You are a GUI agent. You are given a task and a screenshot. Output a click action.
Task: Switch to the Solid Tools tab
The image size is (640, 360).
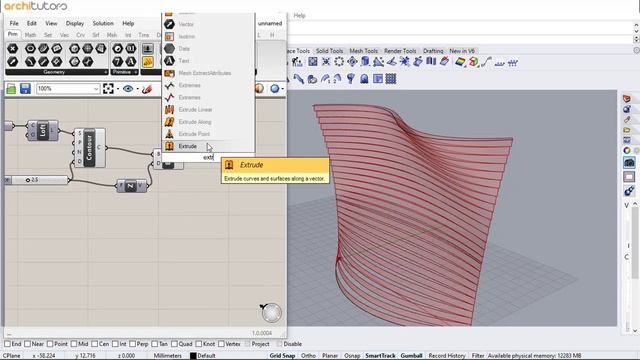click(329, 51)
